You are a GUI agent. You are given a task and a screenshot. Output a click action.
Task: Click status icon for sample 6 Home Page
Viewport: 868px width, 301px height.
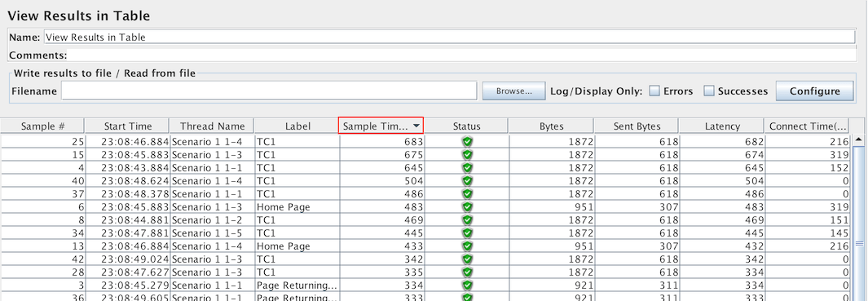click(x=467, y=206)
